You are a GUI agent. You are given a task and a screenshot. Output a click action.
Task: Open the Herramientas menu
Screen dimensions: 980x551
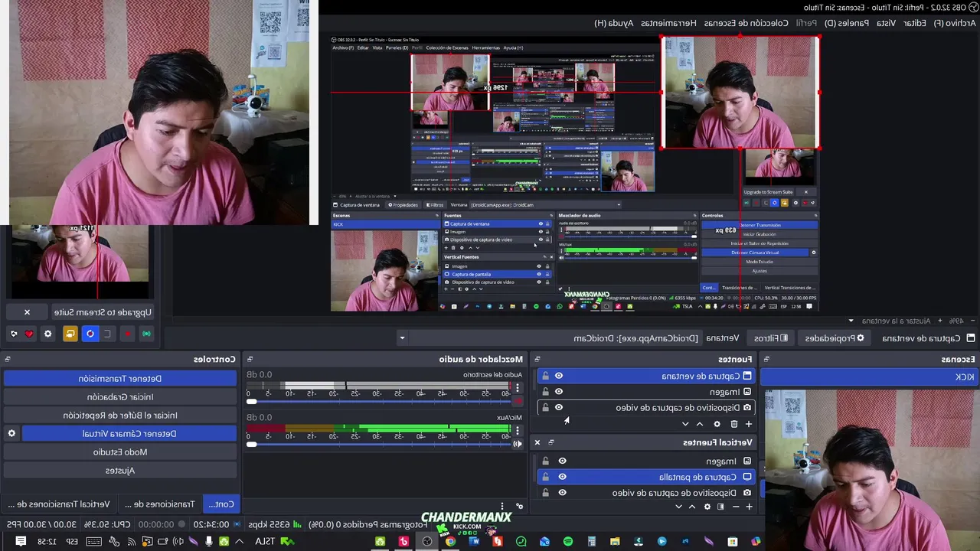[668, 23]
